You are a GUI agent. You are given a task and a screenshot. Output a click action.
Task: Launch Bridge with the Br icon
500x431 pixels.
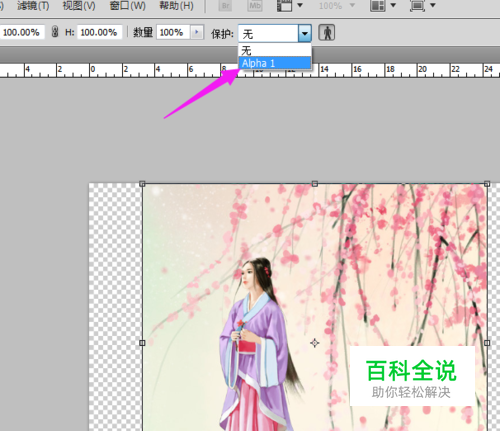tap(226, 6)
